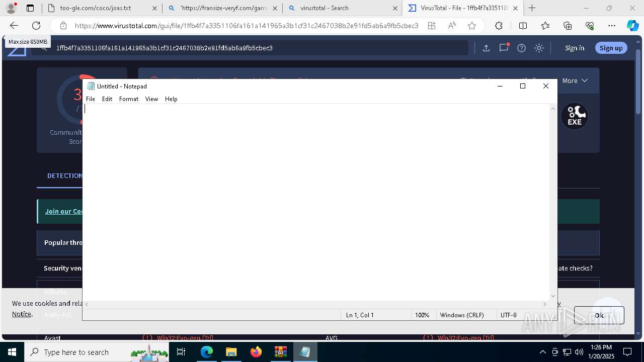Click the Edge address bar URL
Screen dimensions: 644x362
click(x=247, y=26)
